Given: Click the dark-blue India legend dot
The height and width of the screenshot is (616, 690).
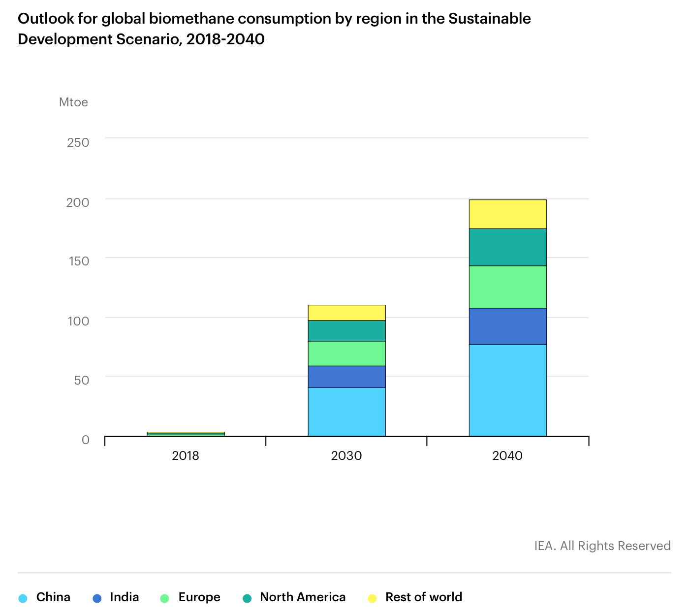Looking at the screenshot, I should 97,598.
